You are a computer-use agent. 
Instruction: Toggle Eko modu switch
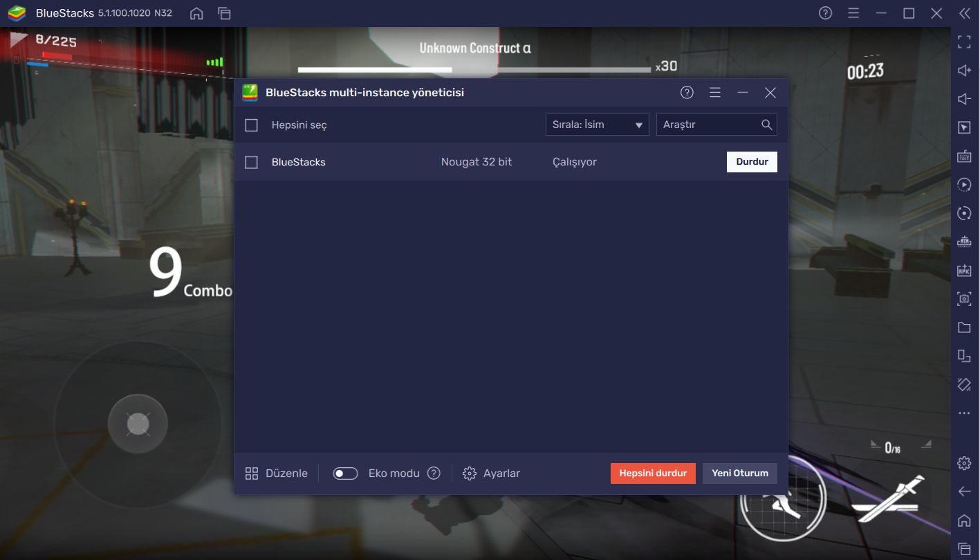[345, 473]
